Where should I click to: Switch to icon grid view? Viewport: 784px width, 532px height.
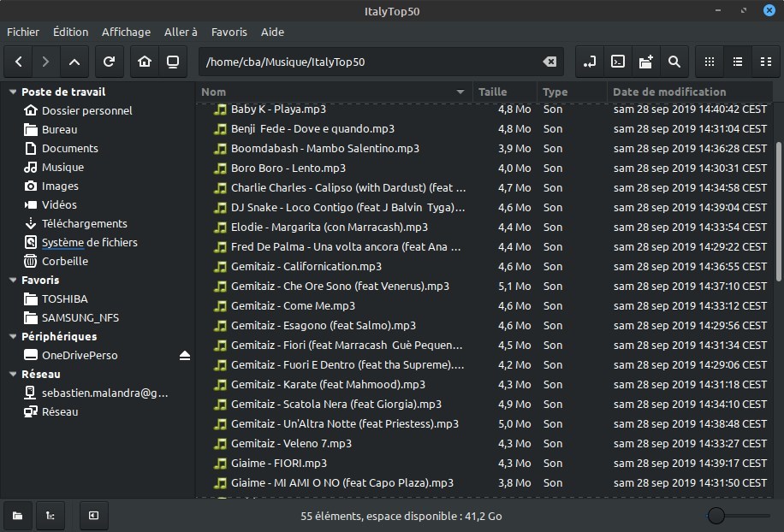709,62
